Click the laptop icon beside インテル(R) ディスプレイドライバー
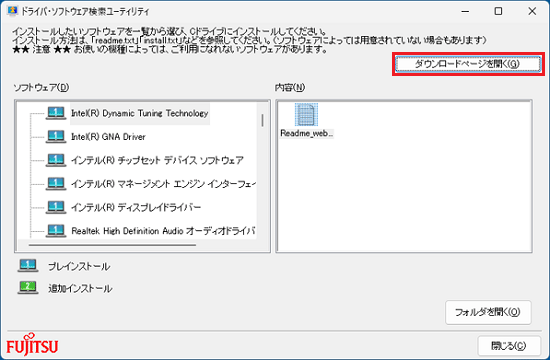Image resolution: width=550 pixels, height=360 pixels. pyautogui.click(x=56, y=207)
